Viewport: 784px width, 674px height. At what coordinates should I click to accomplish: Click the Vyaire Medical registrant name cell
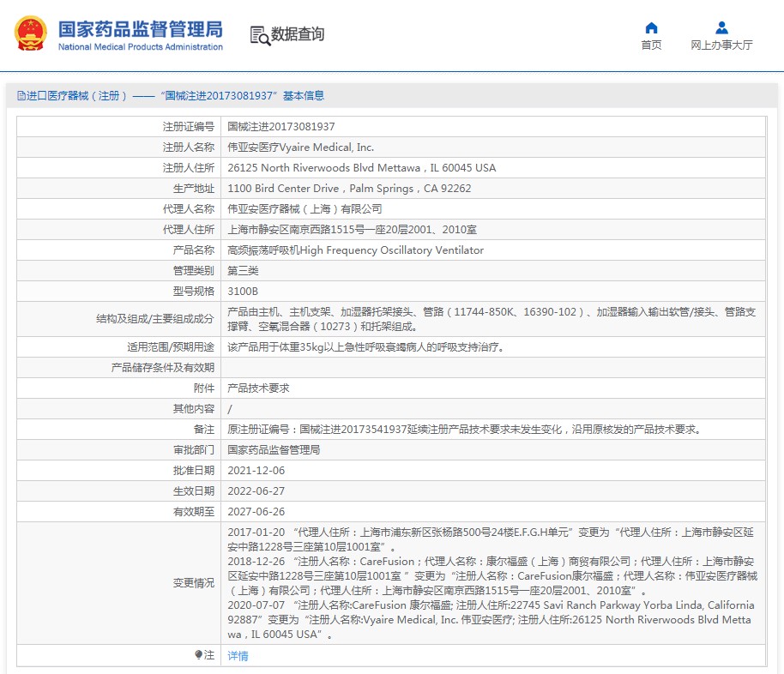[300, 147]
